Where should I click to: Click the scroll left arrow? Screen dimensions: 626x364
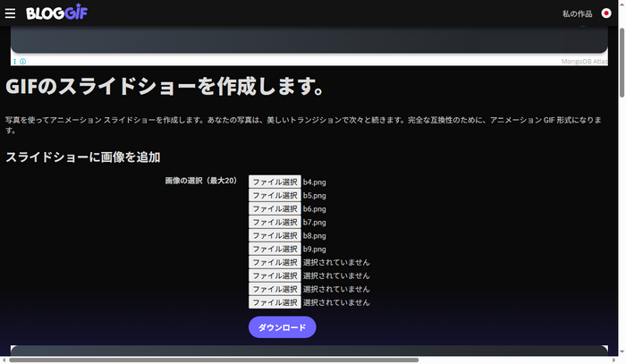4,360
